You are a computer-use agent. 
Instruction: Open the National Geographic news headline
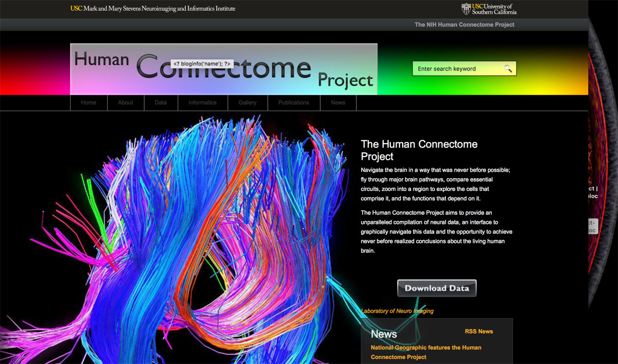point(426,352)
